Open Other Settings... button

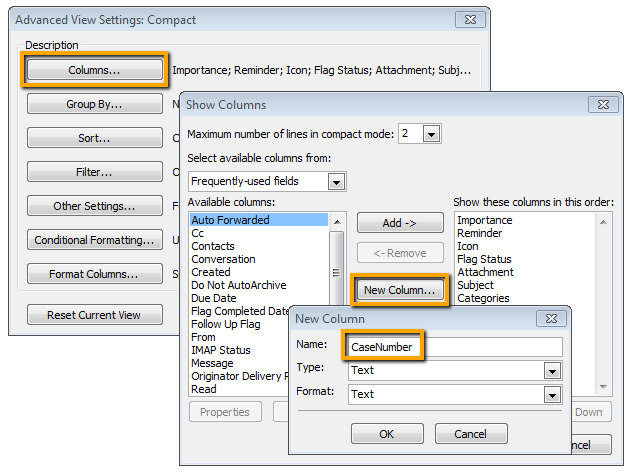(95, 206)
